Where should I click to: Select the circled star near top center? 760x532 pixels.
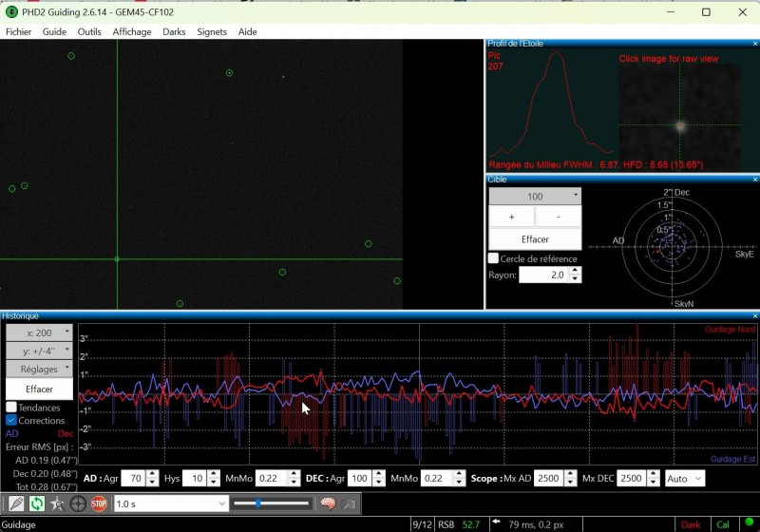click(x=229, y=73)
